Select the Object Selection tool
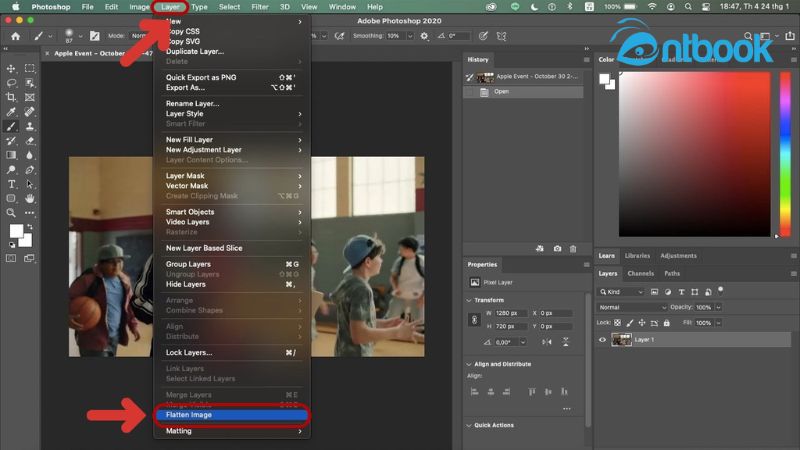Screen dimensions: 800x450 (x=30, y=83)
